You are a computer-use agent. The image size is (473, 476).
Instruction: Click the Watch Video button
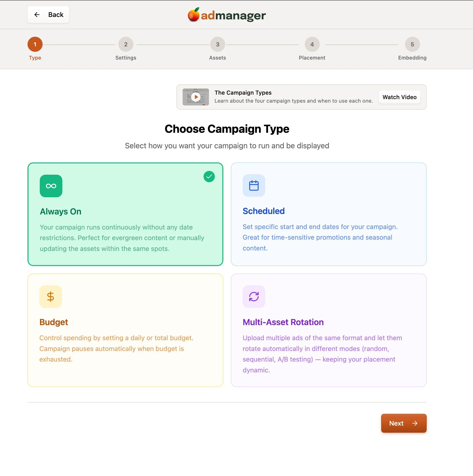coord(399,97)
